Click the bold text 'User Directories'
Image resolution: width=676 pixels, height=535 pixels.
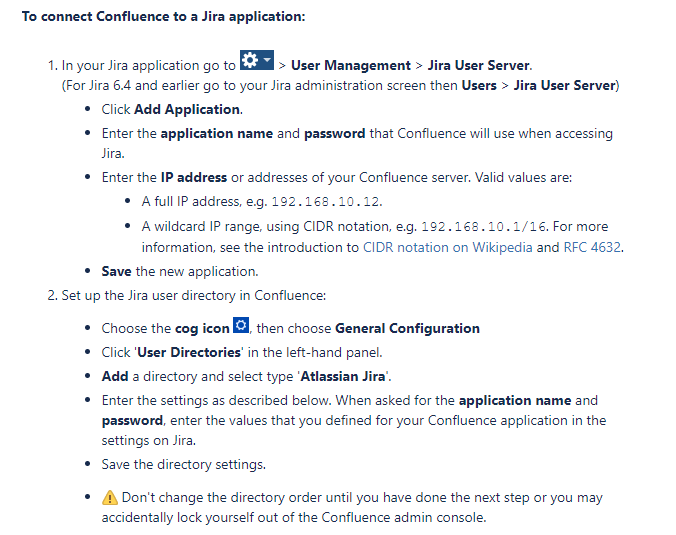click(x=189, y=352)
